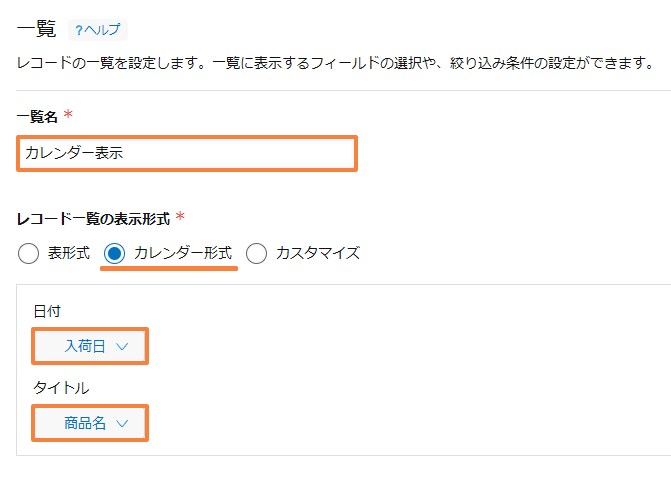This screenshot has height=485, width=671.
Task: Click the 一覧 page heading
Action: coord(36,29)
